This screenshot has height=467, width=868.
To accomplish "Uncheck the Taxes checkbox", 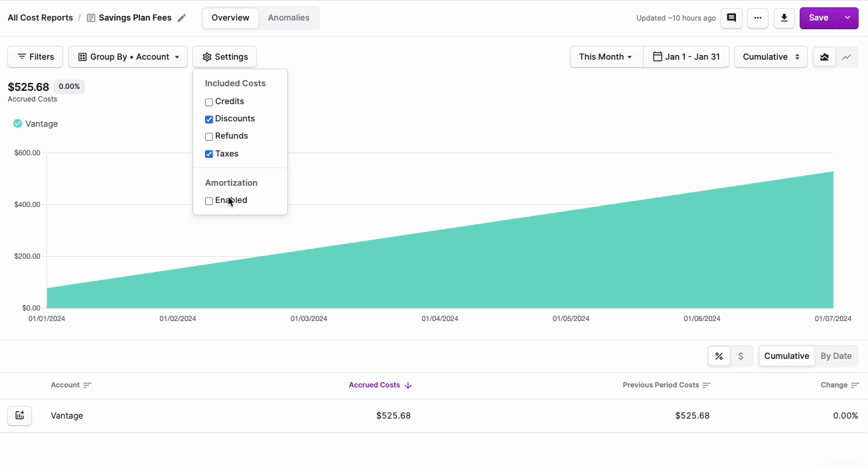I will 208,153.
